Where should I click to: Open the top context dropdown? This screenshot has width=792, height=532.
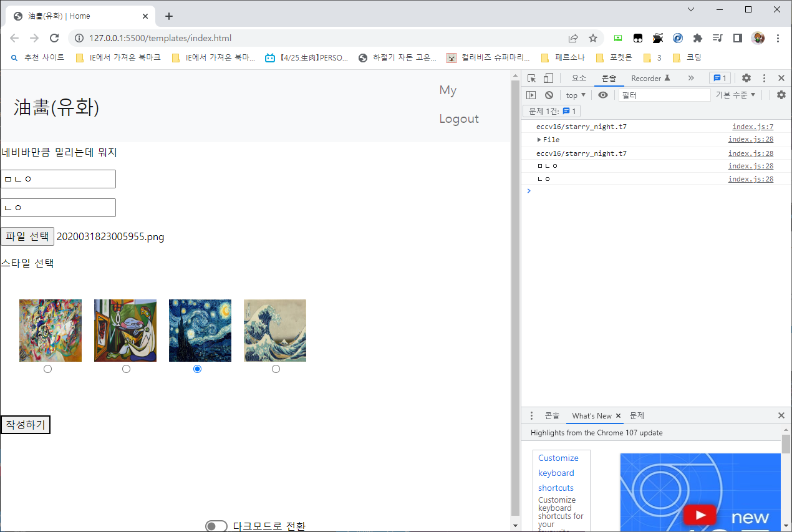[576, 95]
